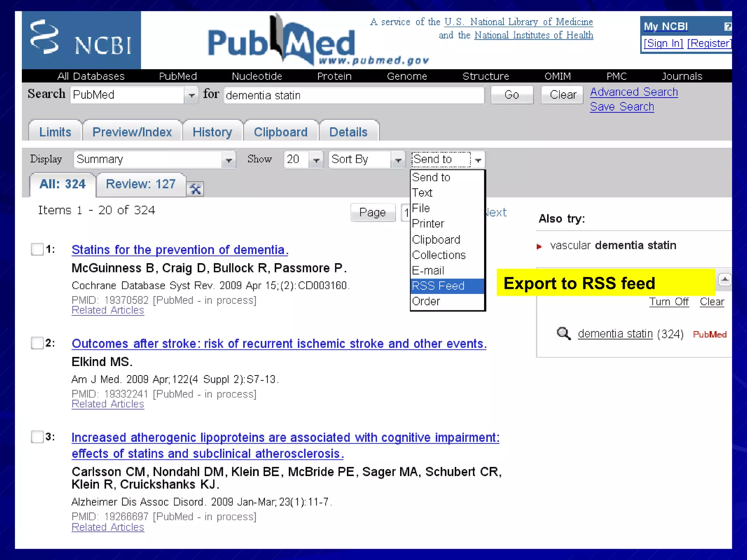Open Structure in black nav bar
Viewport: 747px width, 560px height.
point(485,76)
